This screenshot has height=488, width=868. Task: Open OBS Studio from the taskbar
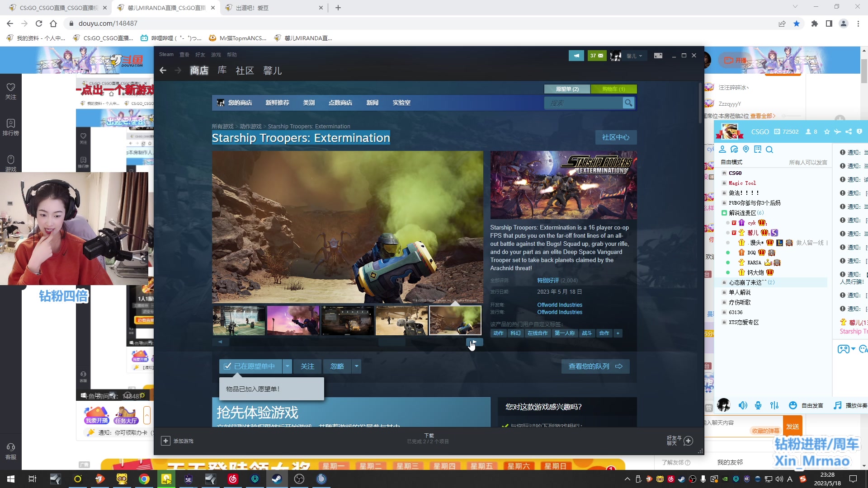point(299,479)
